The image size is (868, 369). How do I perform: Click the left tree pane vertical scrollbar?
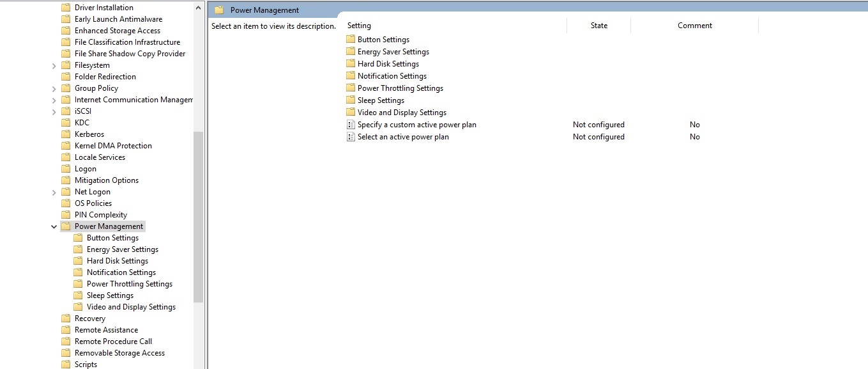[198, 217]
